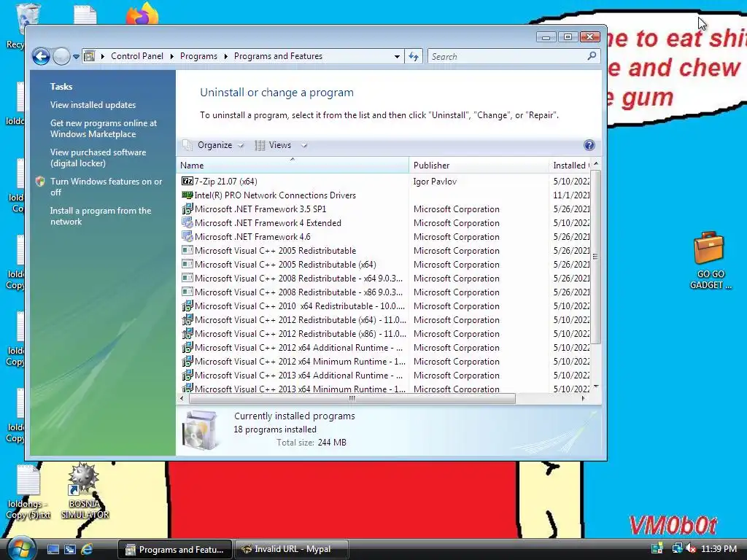Select Visual C++ 2013 x64 Additional Runtime icon
The width and height of the screenshot is (747, 560).
click(187, 375)
